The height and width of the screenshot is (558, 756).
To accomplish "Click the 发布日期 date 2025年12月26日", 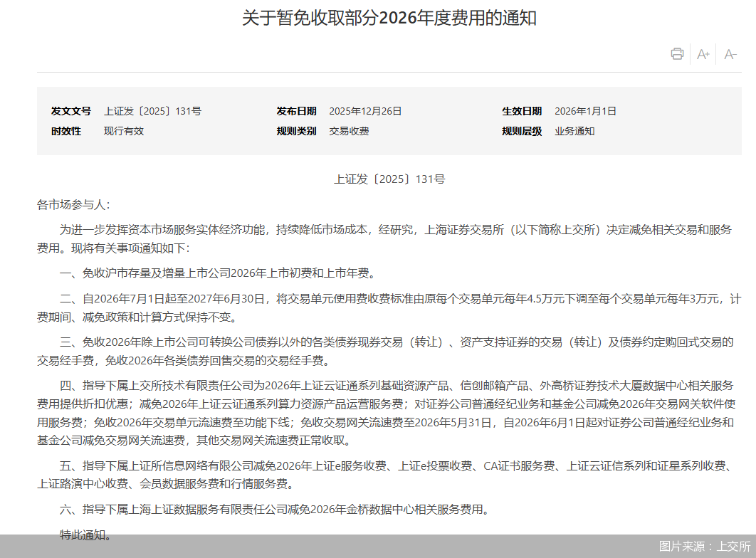I will pos(365,111).
